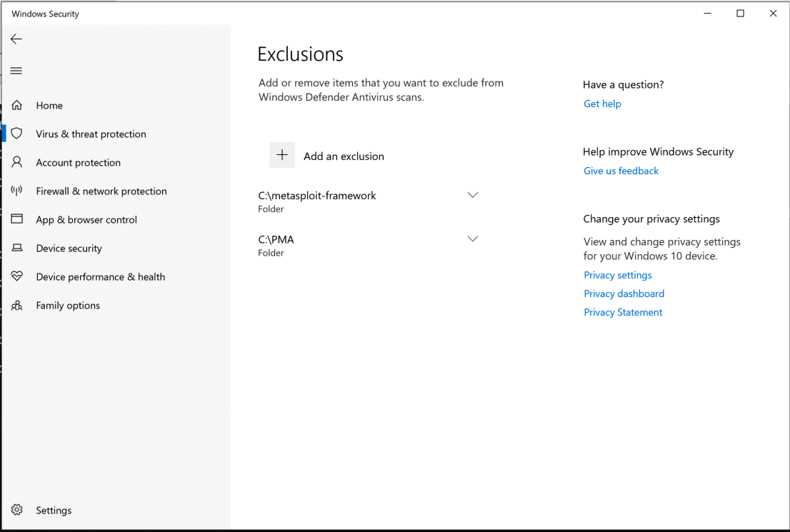Open the Privacy Statement link
The height and width of the screenshot is (532, 790).
623,312
